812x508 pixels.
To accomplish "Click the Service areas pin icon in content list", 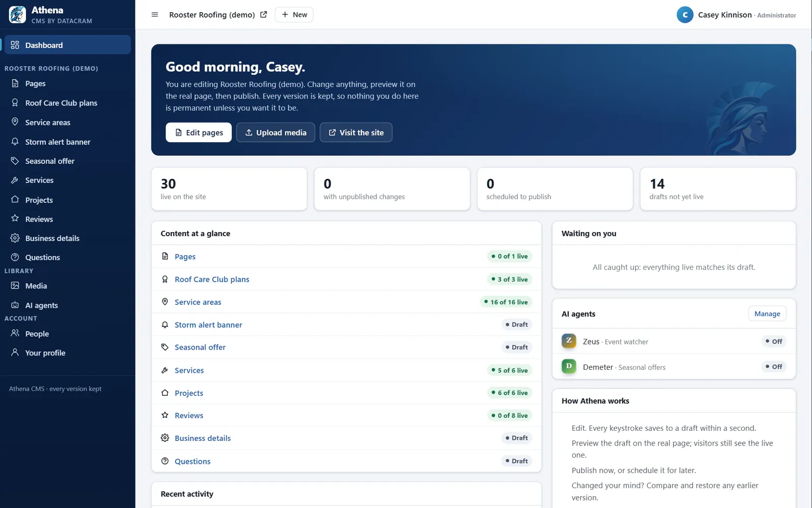I will tap(165, 302).
